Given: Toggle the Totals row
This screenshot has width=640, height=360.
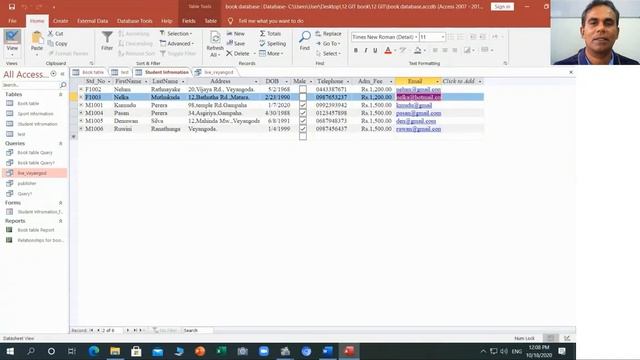Looking at the screenshot, I should 270,33.
